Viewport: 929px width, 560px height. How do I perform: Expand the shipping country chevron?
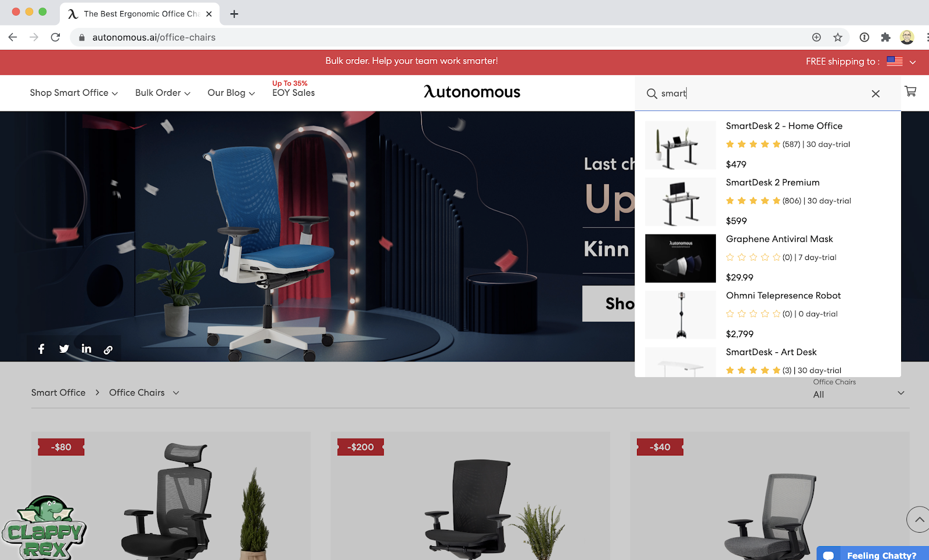[x=913, y=62]
